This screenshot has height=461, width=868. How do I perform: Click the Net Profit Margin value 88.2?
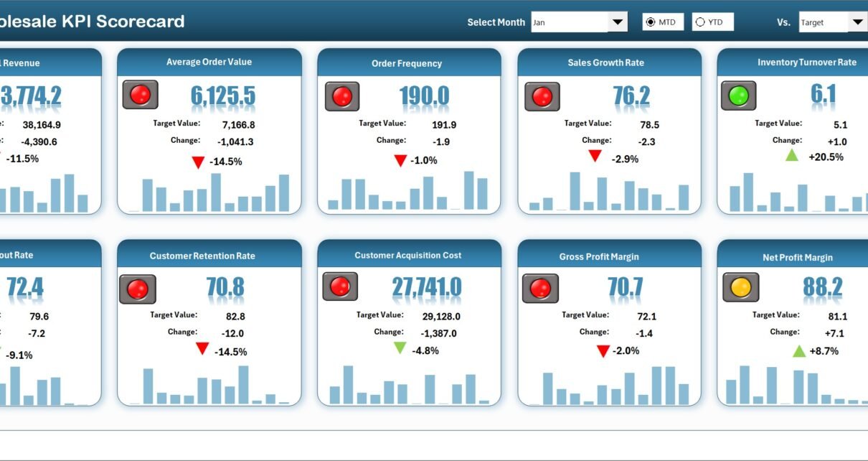click(822, 287)
